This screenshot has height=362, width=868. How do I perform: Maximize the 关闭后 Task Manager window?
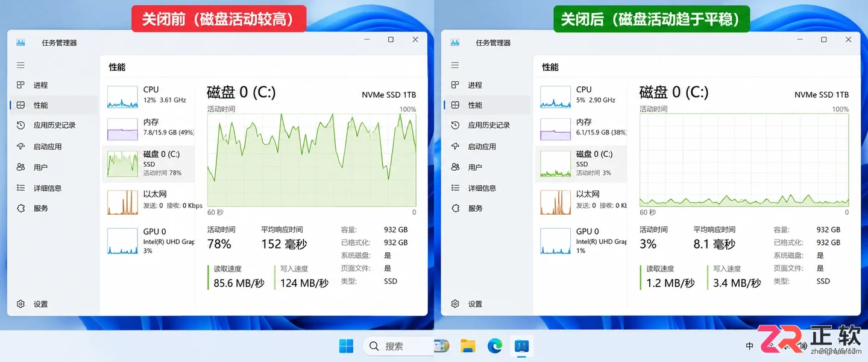tap(824, 40)
